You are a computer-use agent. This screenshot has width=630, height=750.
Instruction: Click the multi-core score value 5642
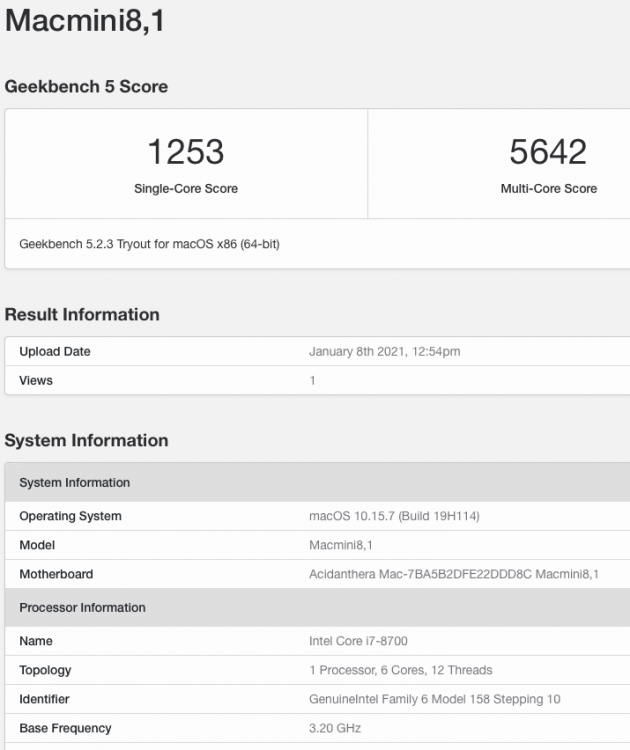(x=548, y=152)
